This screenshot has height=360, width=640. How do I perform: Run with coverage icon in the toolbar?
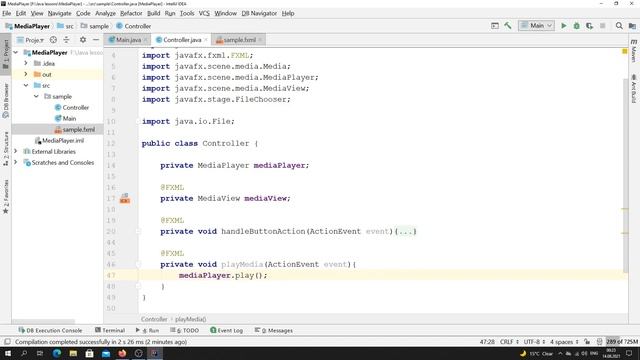click(x=589, y=26)
